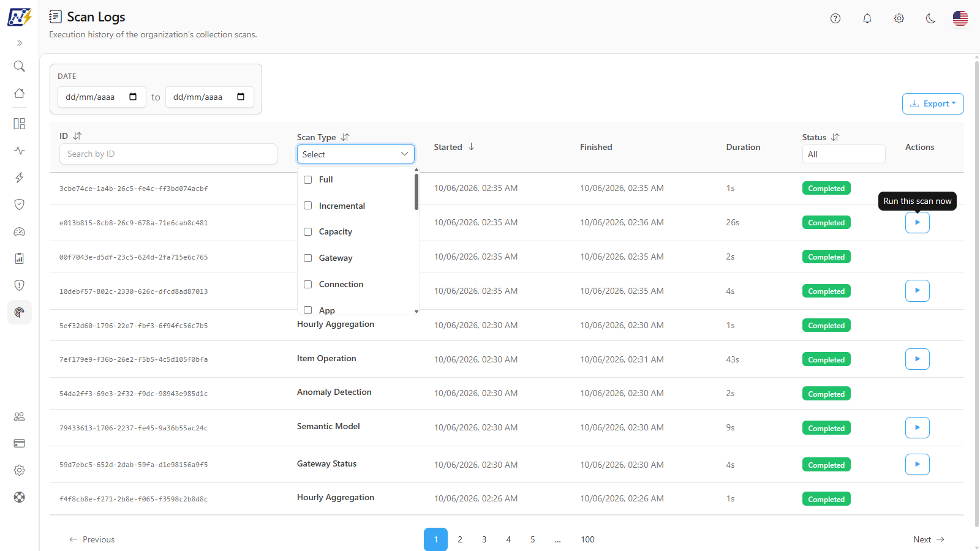Image resolution: width=980 pixels, height=551 pixels.
Task: Open the start date picker field
Action: [x=102, y=97]
